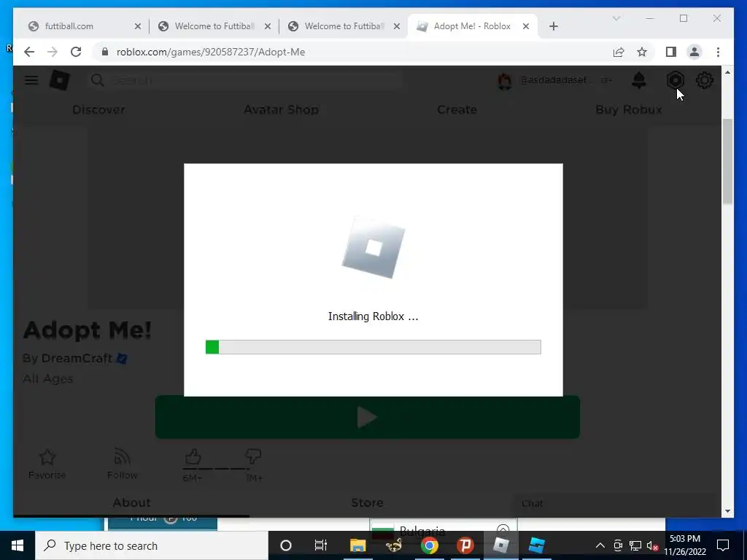
Task: Give Adopt Me! a thumbs up
Action: 193,457
